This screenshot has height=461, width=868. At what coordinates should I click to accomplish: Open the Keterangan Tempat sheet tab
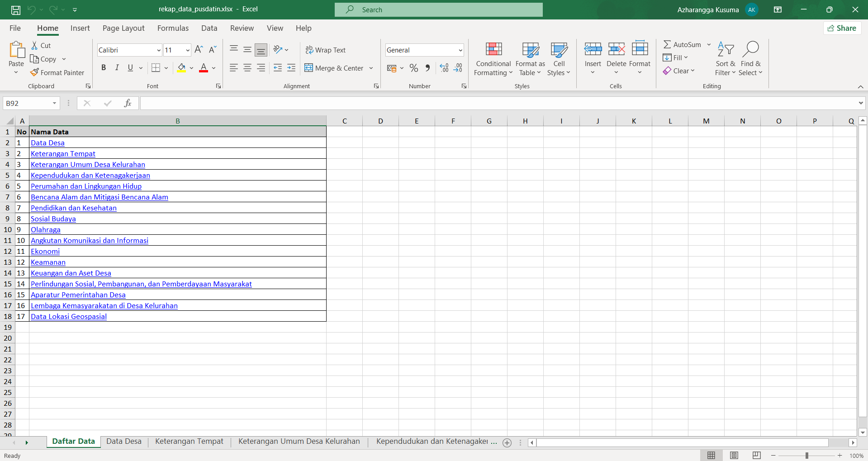[189, 442]
